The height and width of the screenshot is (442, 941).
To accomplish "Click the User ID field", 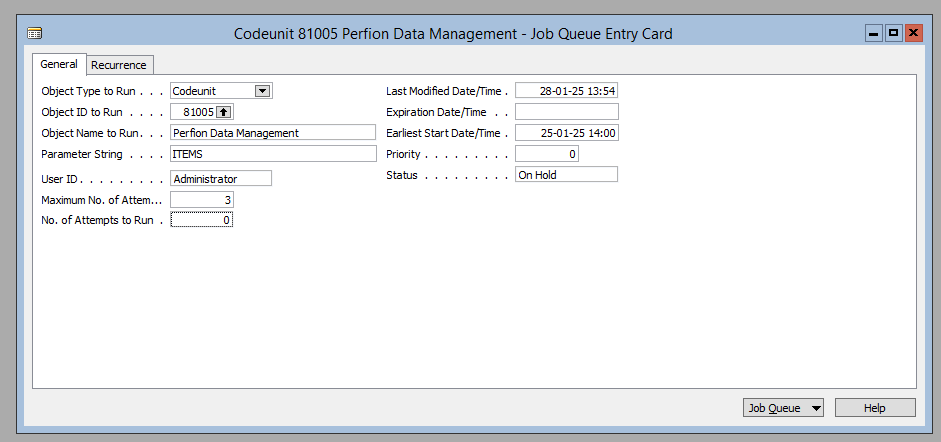I will [x=221, y=179].
